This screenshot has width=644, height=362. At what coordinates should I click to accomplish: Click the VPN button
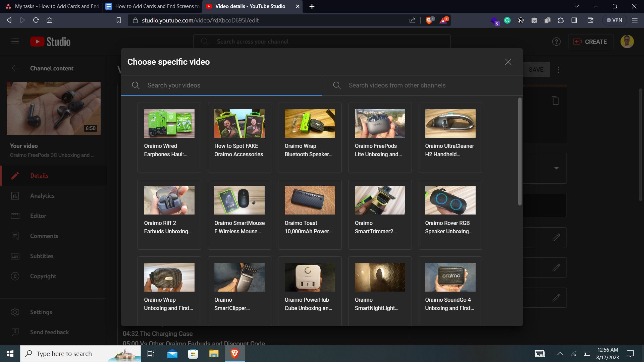click(614, 20)
